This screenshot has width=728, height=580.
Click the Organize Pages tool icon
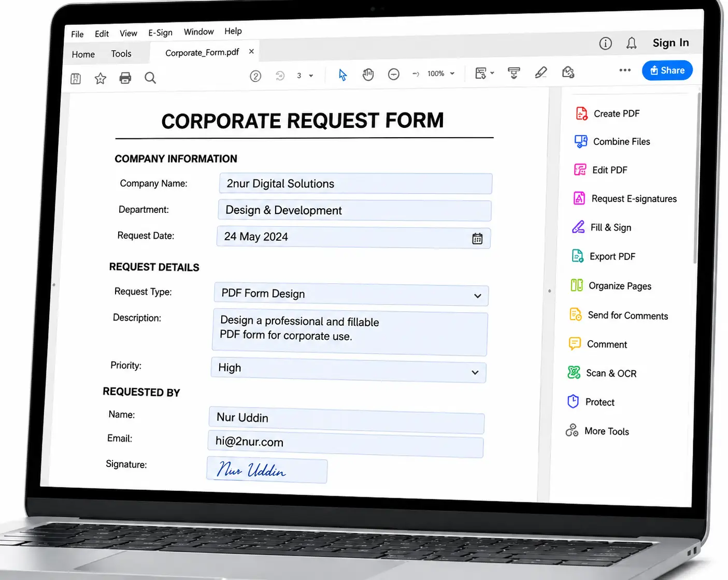577,285
